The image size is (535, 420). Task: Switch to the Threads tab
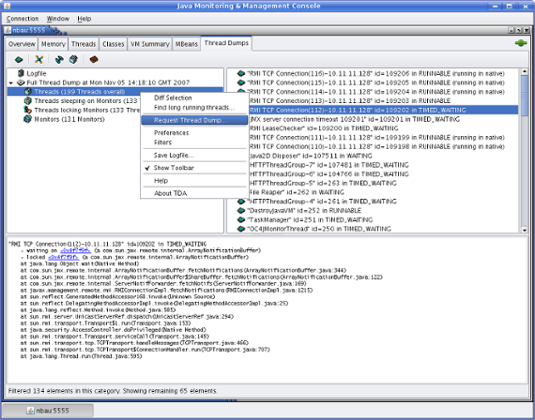coord(84,44)
